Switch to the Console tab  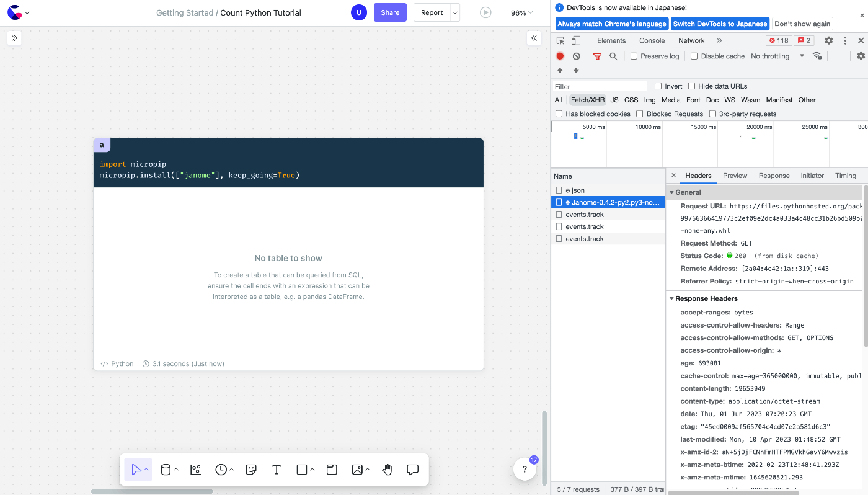click(x=652, y=40)
